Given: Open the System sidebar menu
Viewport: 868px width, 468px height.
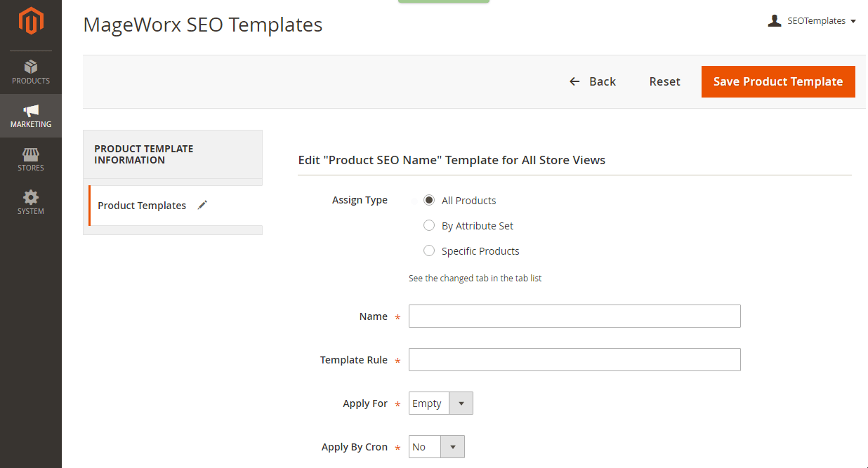Looking at the screenshot, I should tap(31, 203).
